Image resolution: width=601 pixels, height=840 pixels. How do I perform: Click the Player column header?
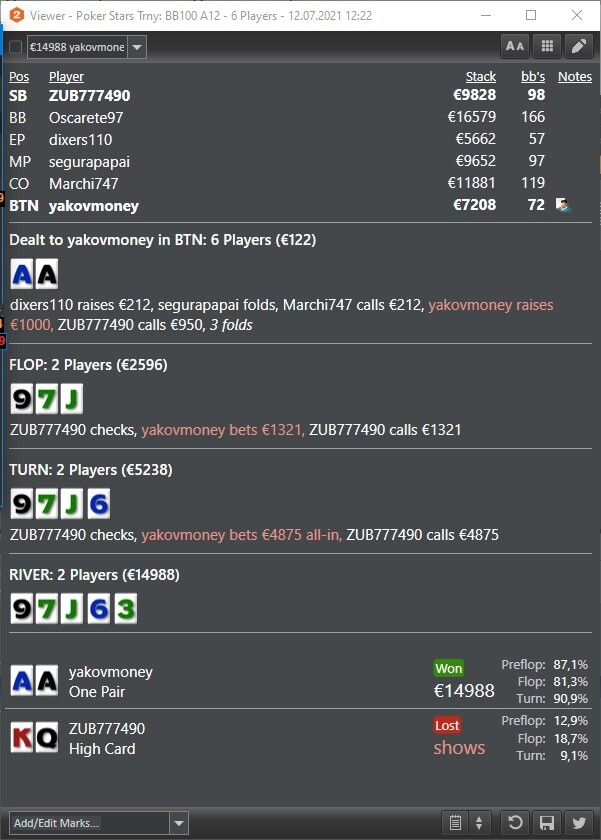[66, 77]
